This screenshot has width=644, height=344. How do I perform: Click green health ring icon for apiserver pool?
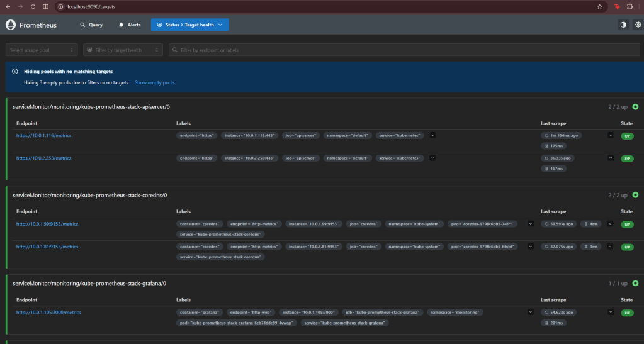635,107
